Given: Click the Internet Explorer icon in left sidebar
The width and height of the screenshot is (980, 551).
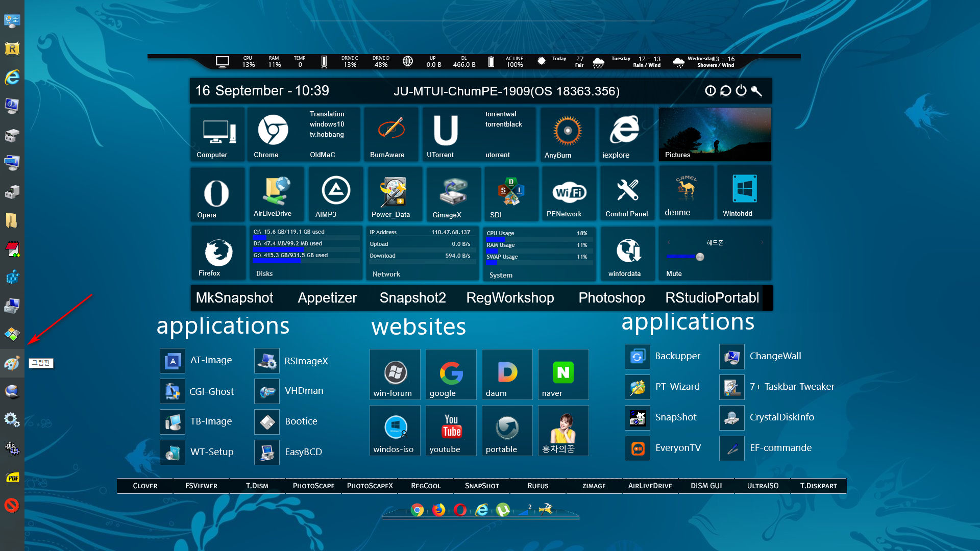Looking at the screenshot, I should (12, 77).
